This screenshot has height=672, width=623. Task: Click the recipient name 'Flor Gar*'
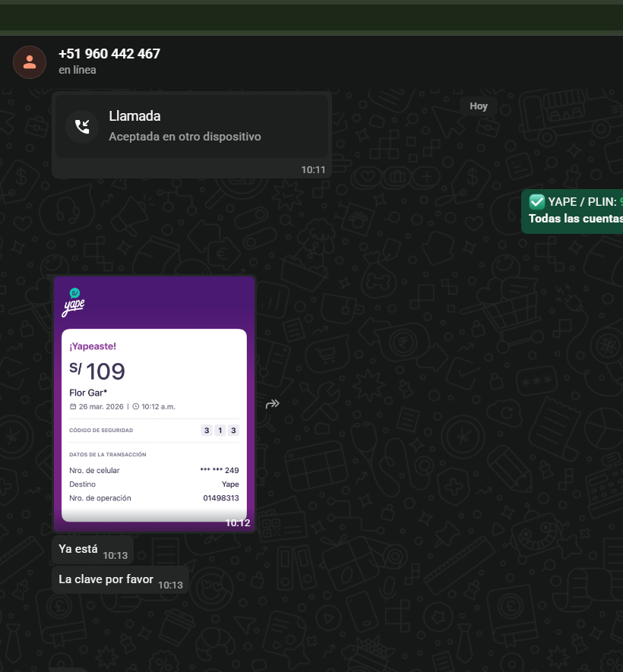point(88,393)
